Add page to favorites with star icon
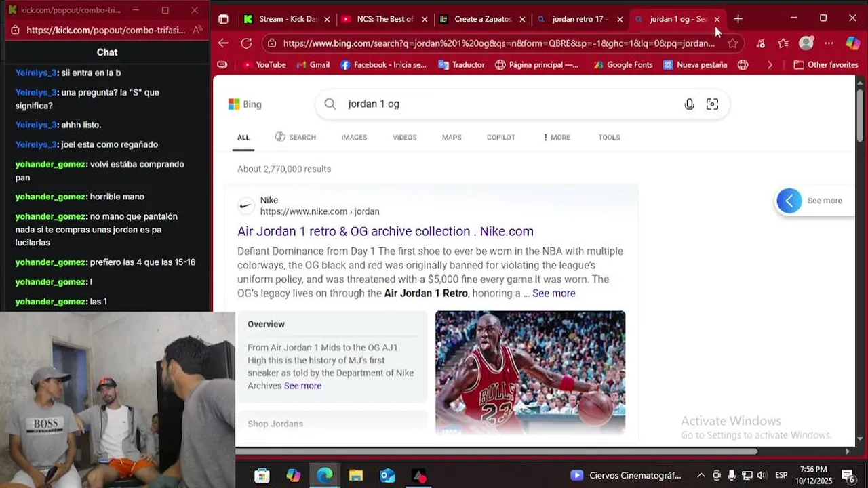Screen dimensions: 868x488 click(x=732, y=43)
